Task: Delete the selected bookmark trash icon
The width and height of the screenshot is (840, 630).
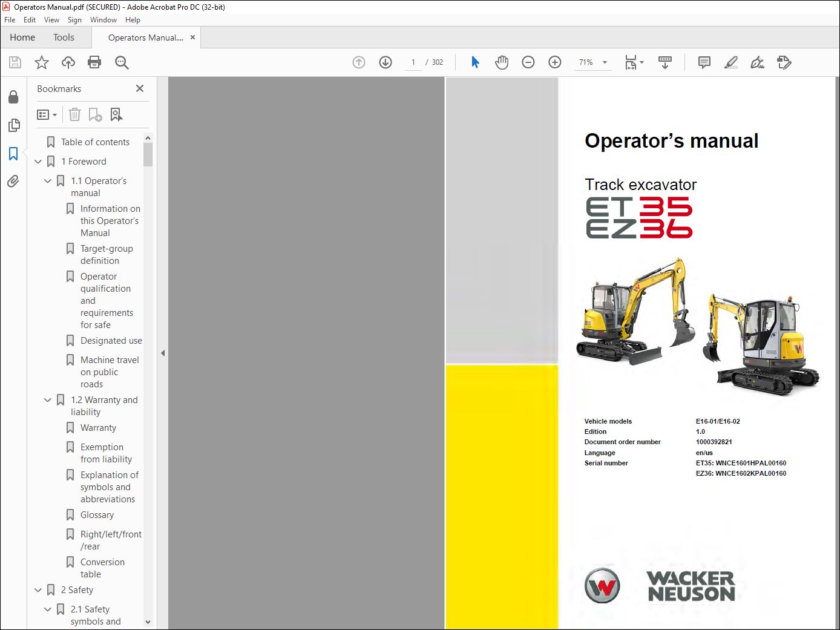Action: (x=74, y=114)
